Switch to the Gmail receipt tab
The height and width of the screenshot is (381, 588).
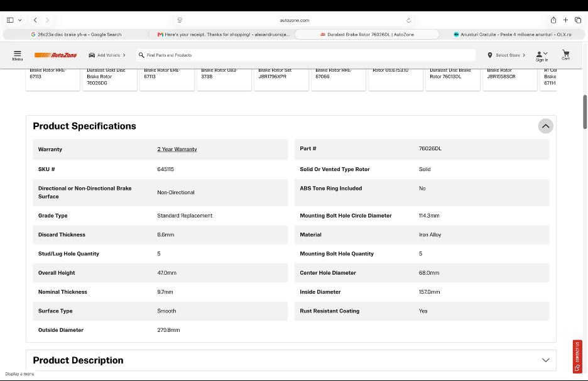(x=224, y=35)
